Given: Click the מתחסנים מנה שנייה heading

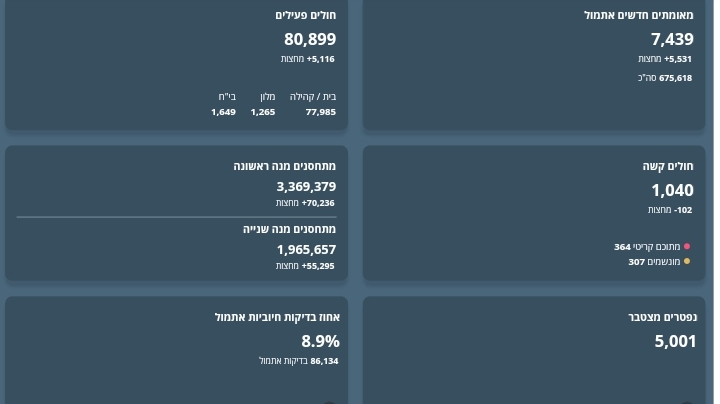Looking at the screenshot, I should pos(289,229).
